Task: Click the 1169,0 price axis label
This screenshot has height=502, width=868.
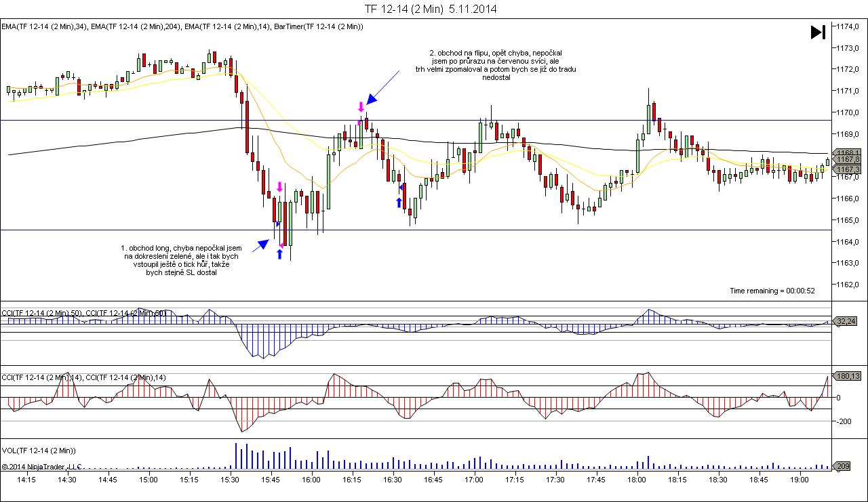Action: pos(848,134)
